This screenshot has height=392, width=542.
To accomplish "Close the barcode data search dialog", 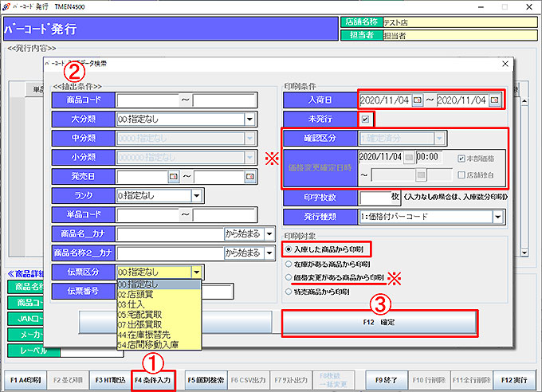I will click(505, 63).
